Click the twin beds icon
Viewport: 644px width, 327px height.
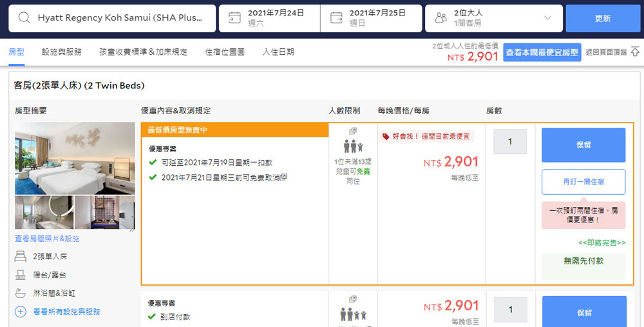coord(21,256)
